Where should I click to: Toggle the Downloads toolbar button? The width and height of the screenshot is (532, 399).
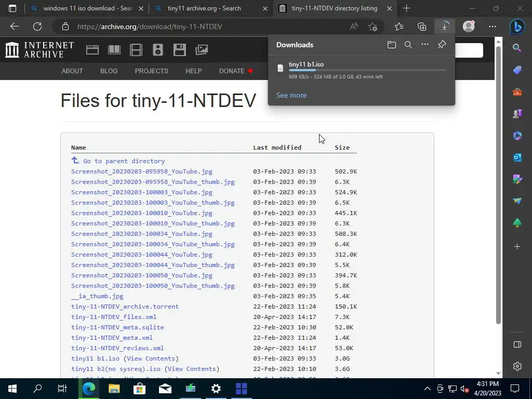pos(445,26)
